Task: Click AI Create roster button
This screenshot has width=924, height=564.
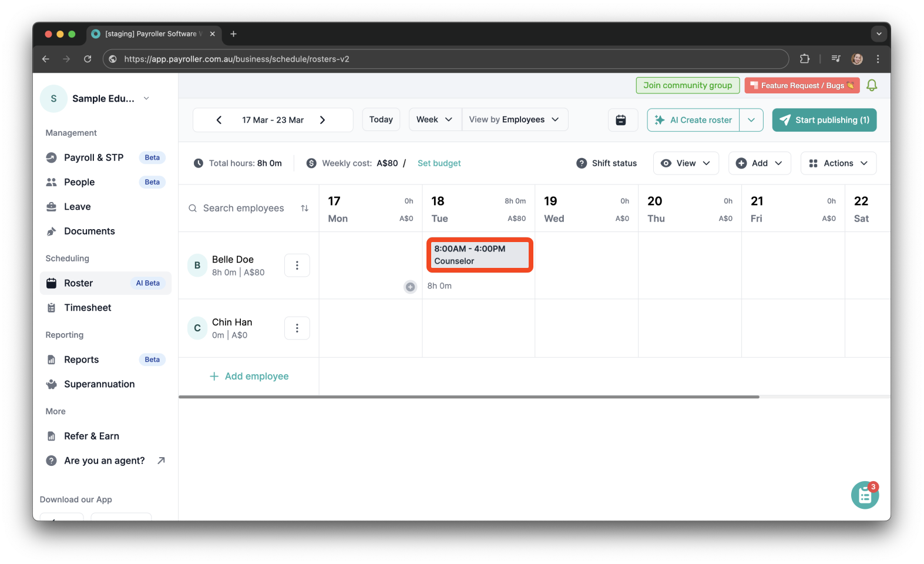Action: pos(693,120)
